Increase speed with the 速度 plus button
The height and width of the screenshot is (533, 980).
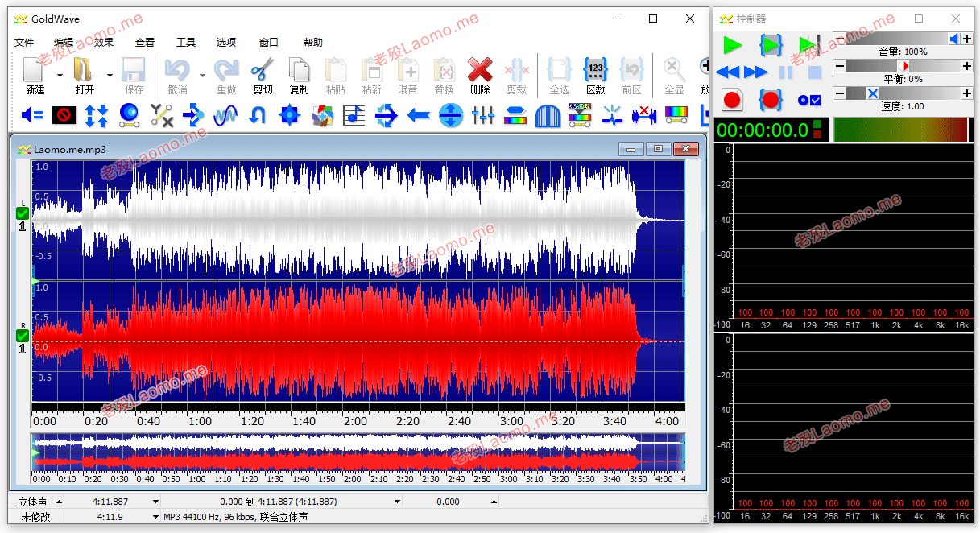[967, 93]
